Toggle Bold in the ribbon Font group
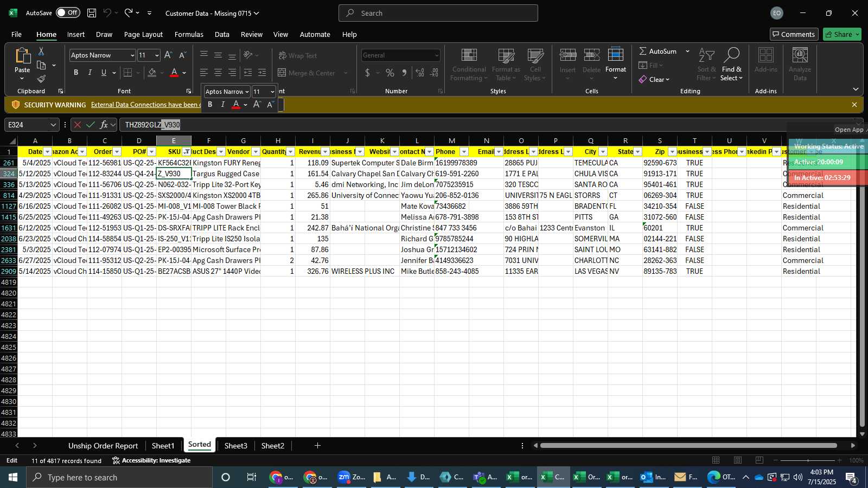This screenshot has height=488, width=868. pos(76,73)
